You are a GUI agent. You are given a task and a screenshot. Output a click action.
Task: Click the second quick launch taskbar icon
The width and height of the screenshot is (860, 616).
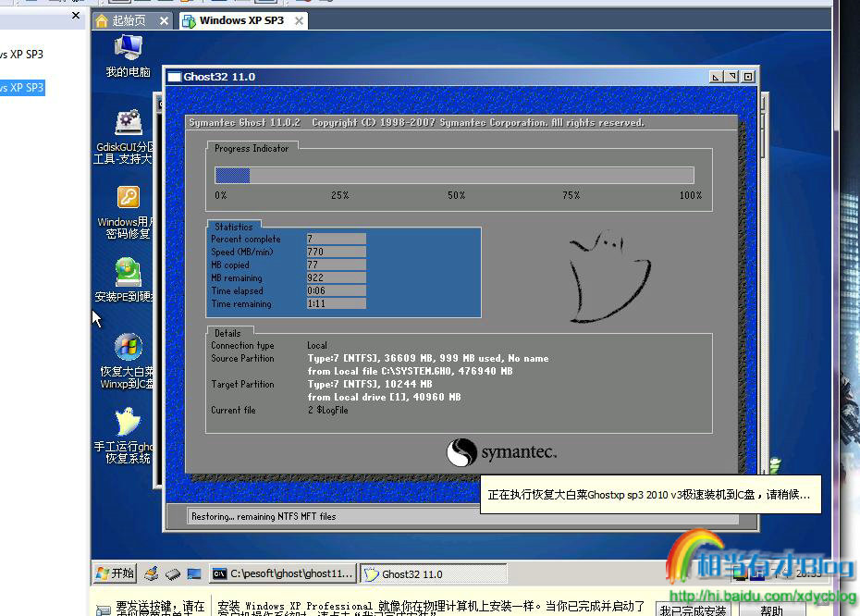[173, 573]
